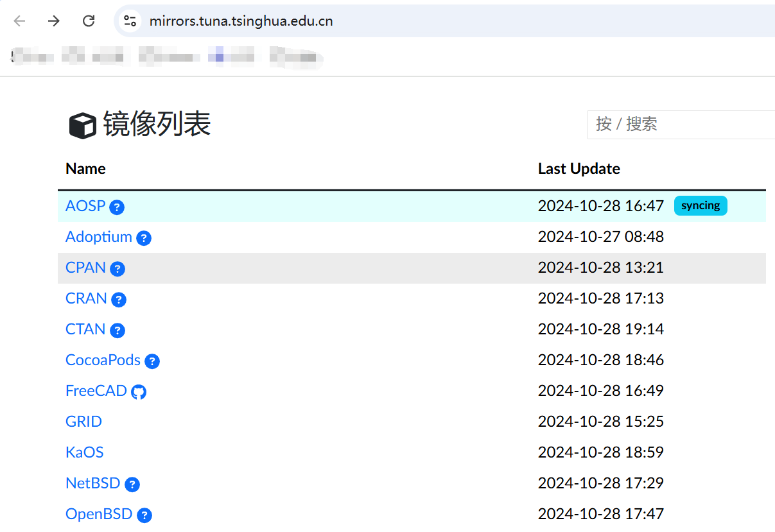Click the help icon next to CRAN
The height and width of the screenshot is (532, 775).
click(119, 300)
